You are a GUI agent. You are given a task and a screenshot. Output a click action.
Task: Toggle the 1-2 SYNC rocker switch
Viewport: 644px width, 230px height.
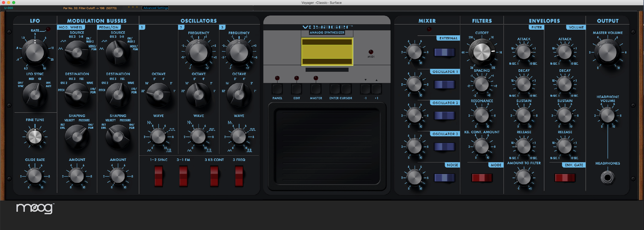click(159, 176)
